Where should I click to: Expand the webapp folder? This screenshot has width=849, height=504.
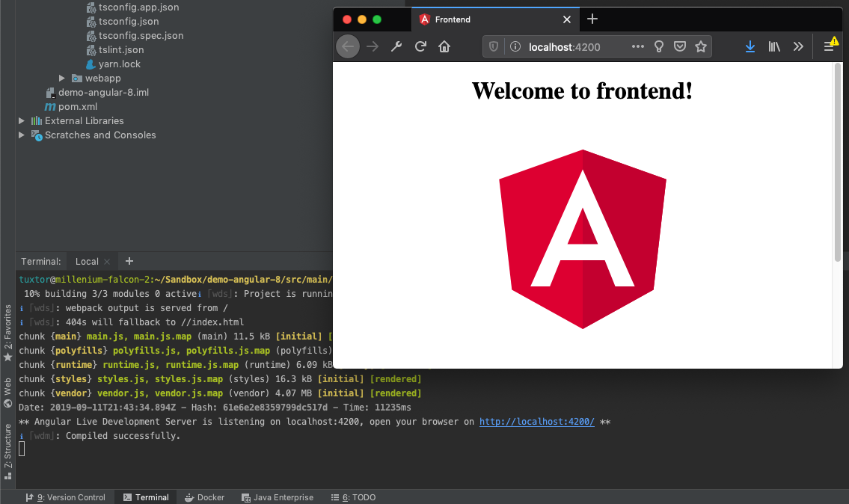pos(62,79)
